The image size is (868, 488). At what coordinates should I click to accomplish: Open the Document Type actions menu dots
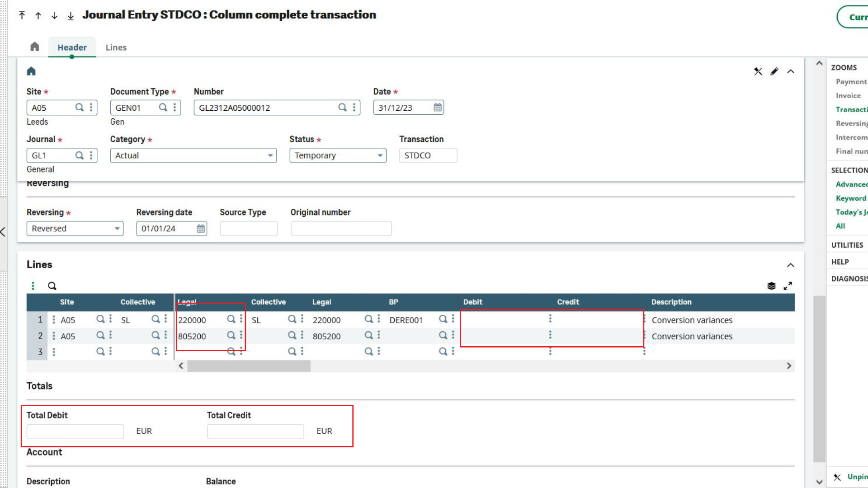[175, 108]
